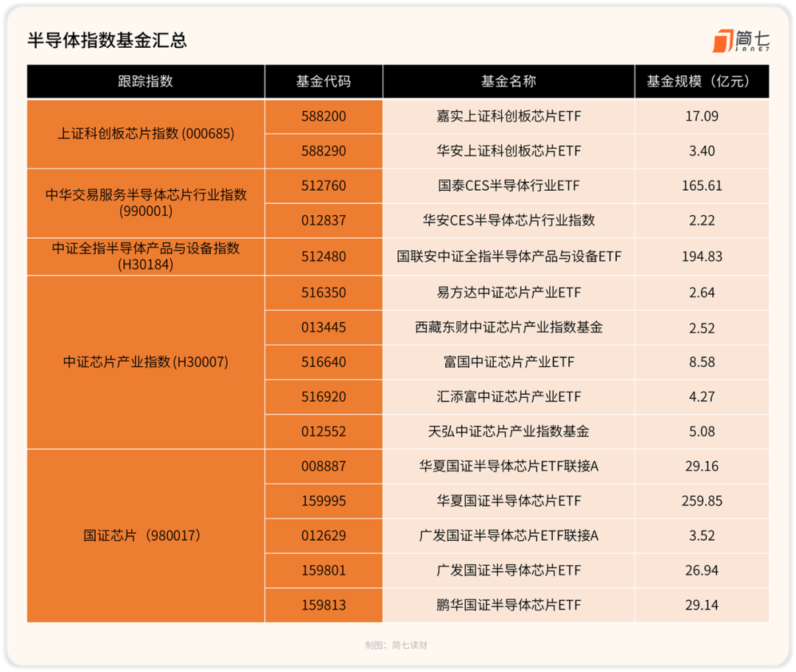Select the 中证全指半导体产品与设备指数 (H30184) cell

(x=146, y=256)
